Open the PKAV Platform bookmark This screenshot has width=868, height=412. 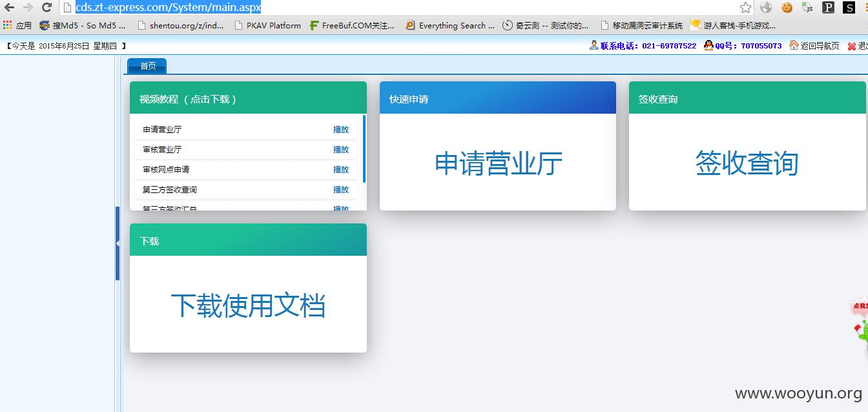267,26
